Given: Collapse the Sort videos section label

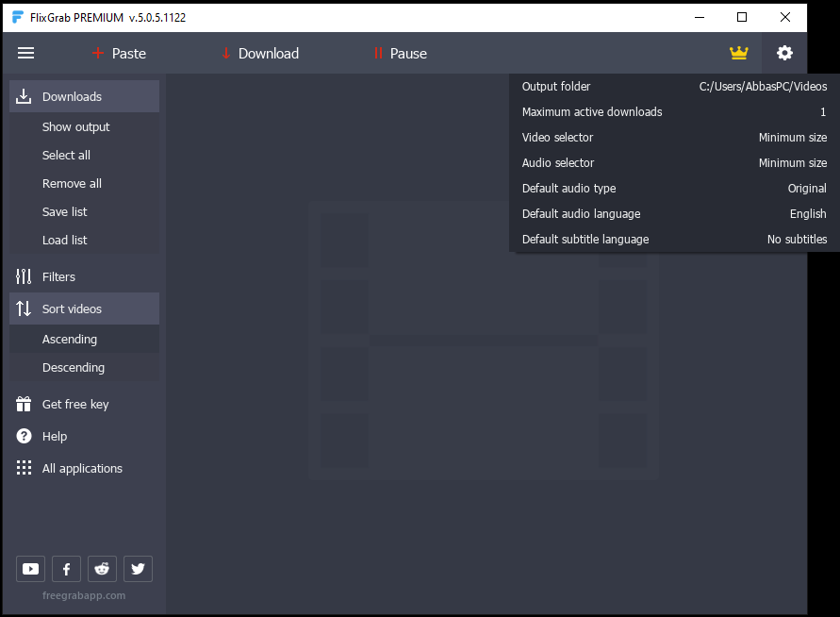Looking at the screenshot, I should tap(72, 308).
